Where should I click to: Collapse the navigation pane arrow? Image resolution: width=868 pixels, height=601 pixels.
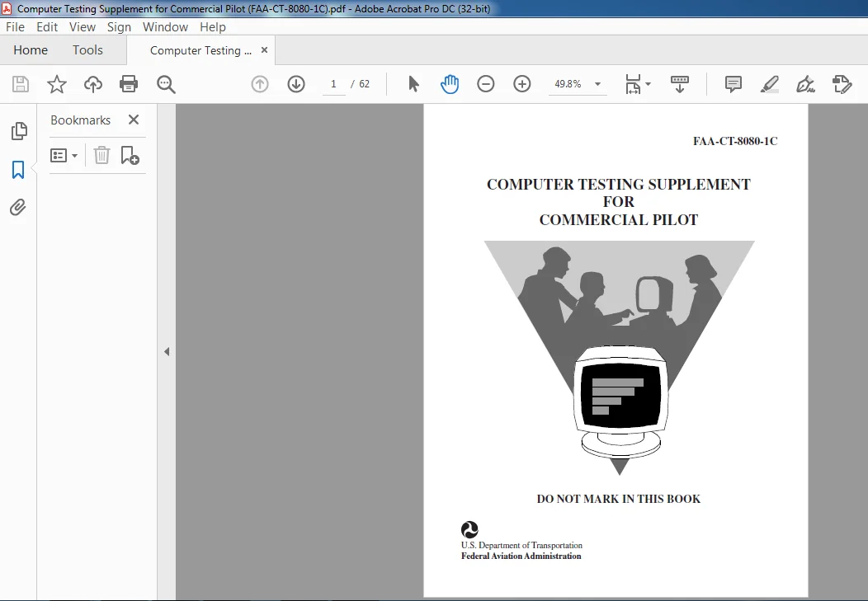click(x=167, y=352)
